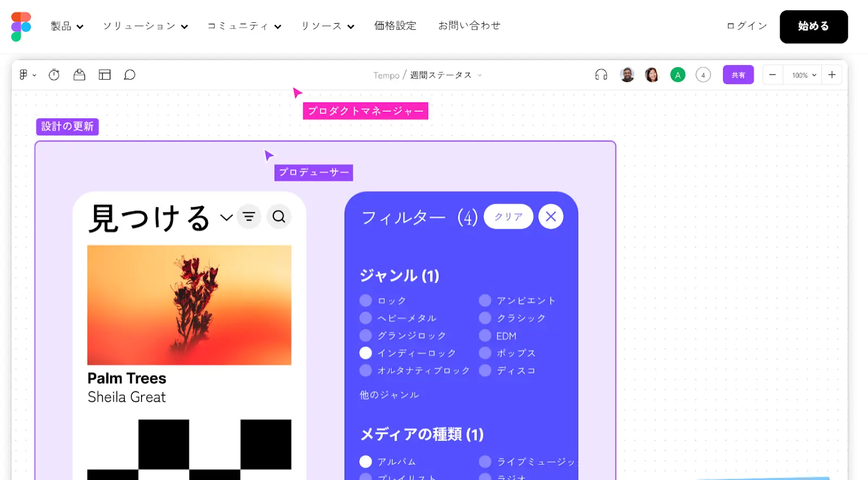
Task: Toggle the アルバム media type option
Action: [x=366, y=462]
